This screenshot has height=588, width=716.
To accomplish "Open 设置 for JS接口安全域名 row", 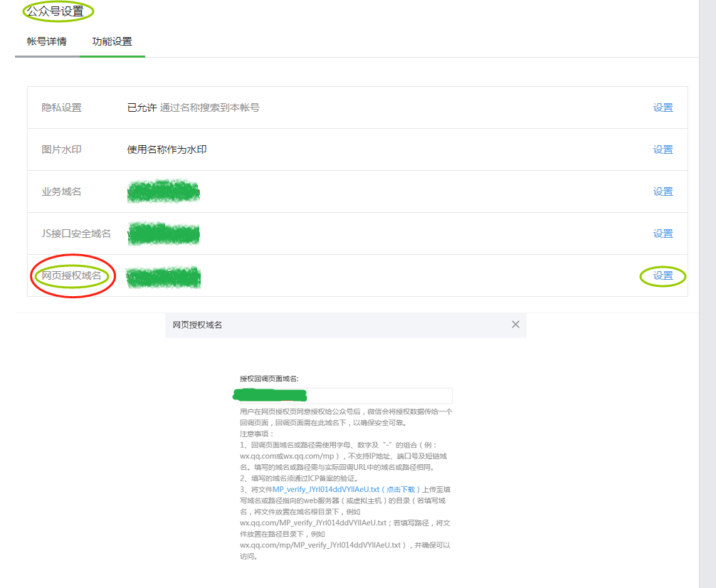I will point(662,233).
